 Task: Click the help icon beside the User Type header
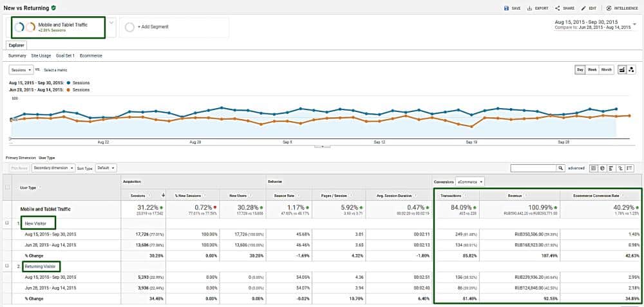click(39, 187)
